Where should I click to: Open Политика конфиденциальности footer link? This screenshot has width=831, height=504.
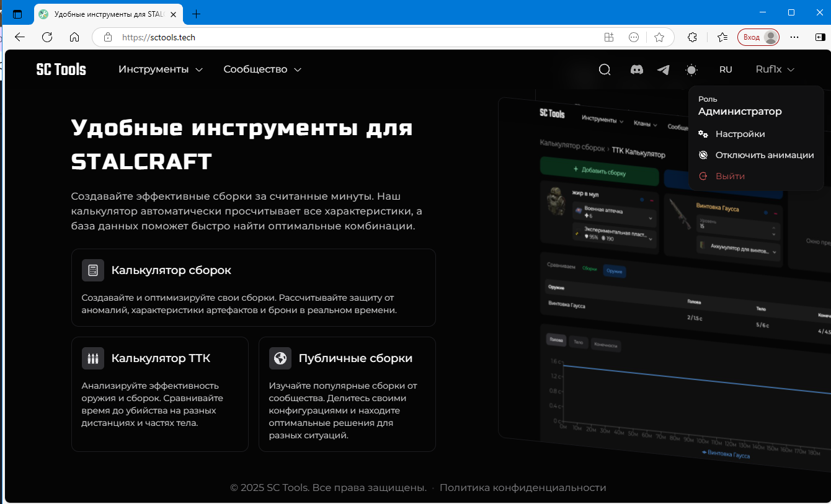pyautogui.click(x=523, y=488)
